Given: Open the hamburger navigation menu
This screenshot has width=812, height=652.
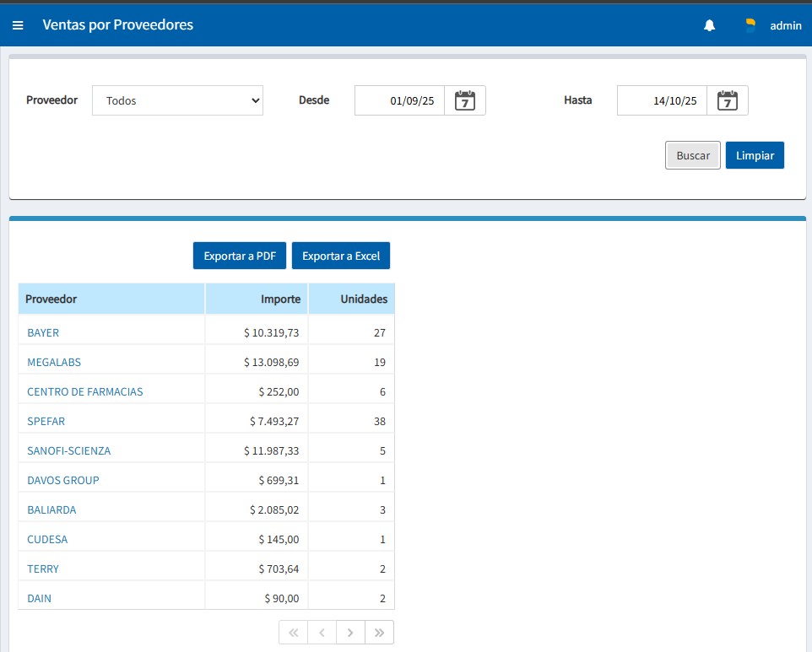Looking at the screenshot, I should (x=18, y=25).
